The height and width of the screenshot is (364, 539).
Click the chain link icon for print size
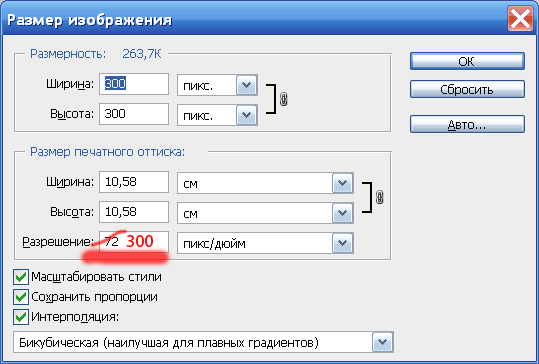pyautogui.click(x=380, y=197)
